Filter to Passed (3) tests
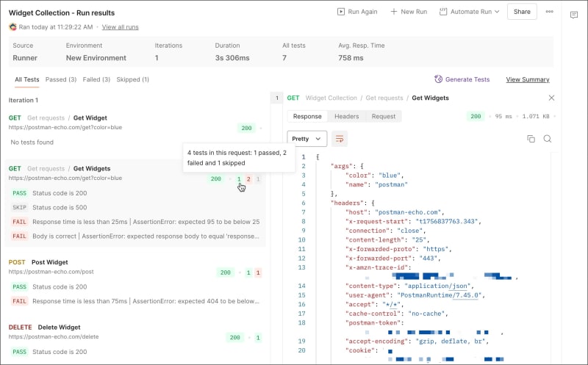588x365 pixels. pos(61,79)
